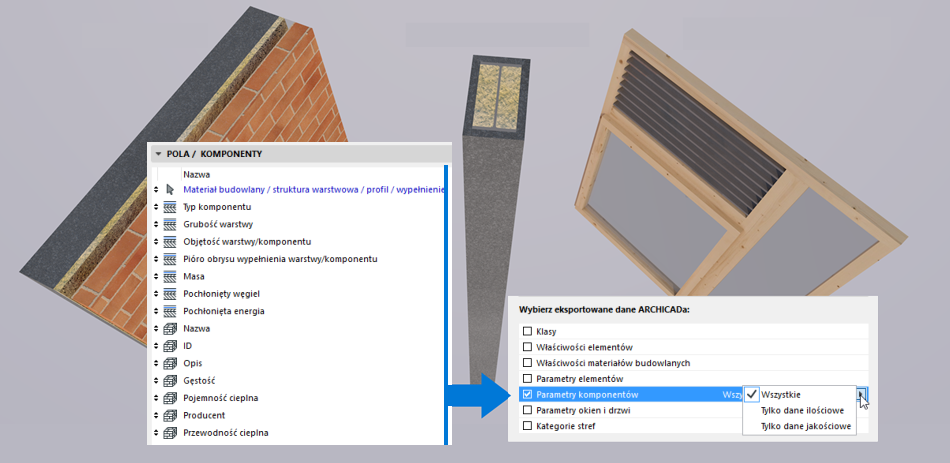Click the material icon beside Przewodność cieplna
Viewport: 950px width, 463px height.
(170, 433)
